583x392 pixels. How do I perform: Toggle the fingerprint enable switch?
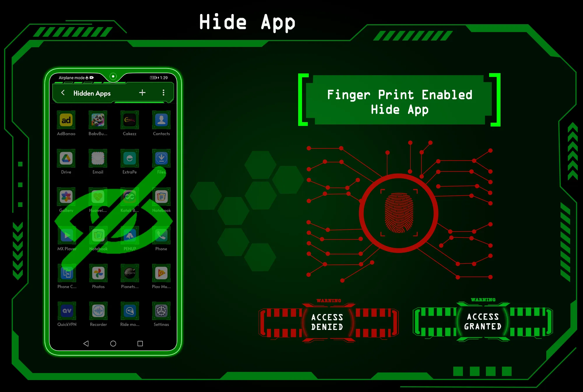pos(398,100)
